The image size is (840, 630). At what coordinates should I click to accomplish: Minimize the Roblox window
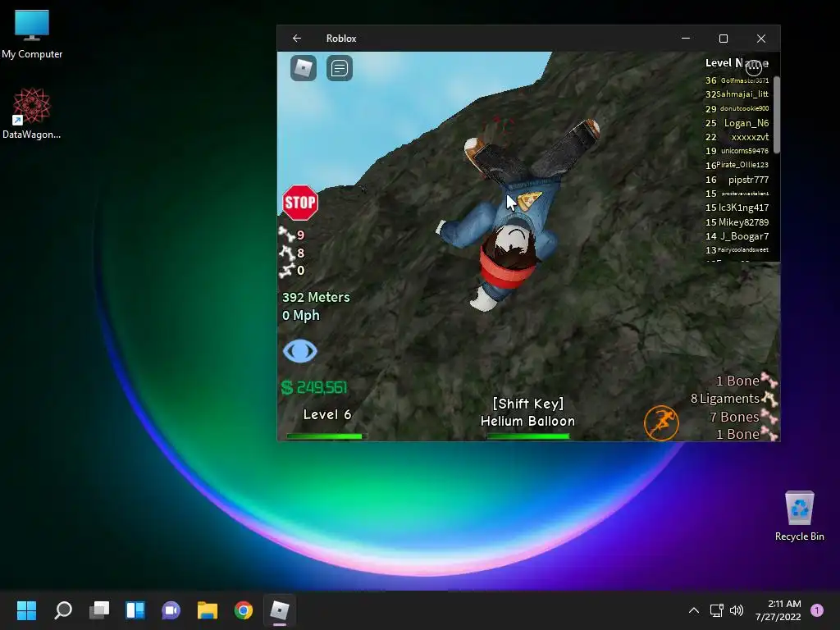coord(686,38)
